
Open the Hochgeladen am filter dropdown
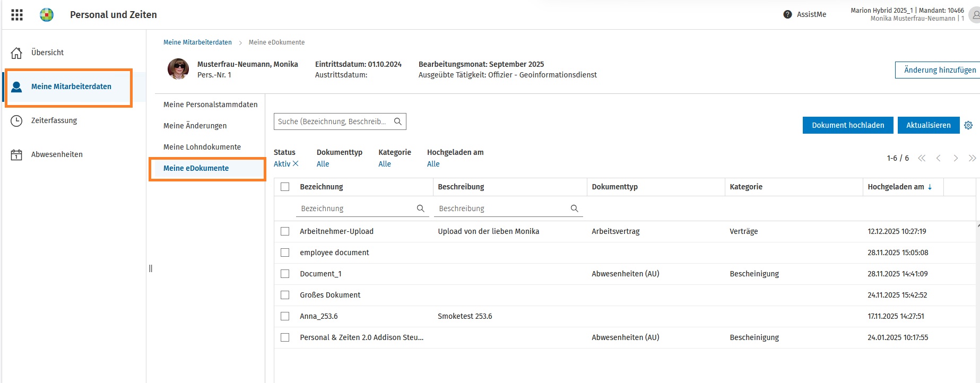[x=433, y=164]
